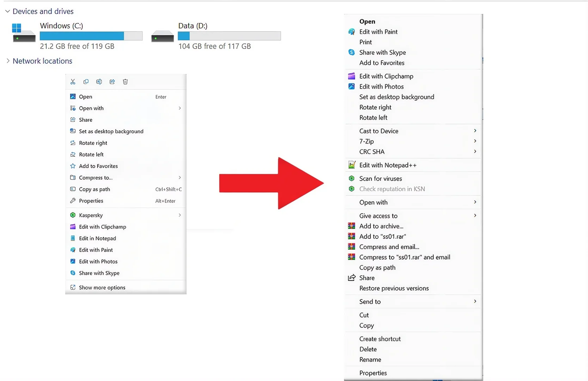
Task: Click the Rename icon in compact menu toolbar
Action: (99, 82)
